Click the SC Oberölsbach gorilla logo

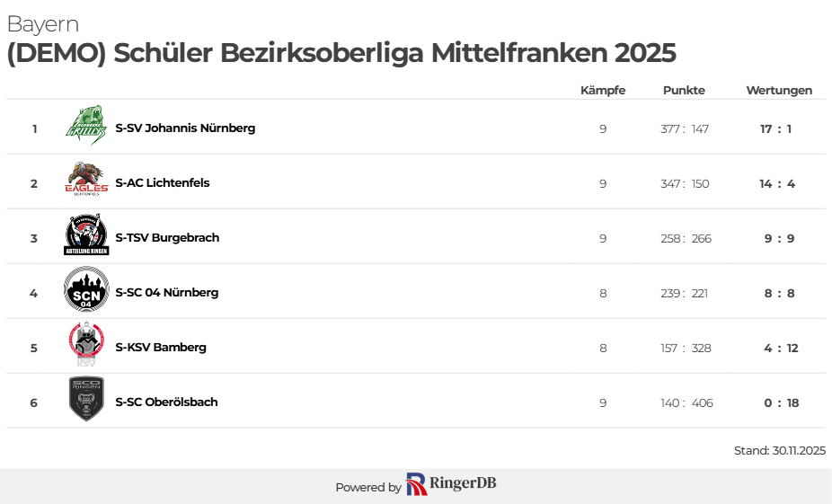86,401
